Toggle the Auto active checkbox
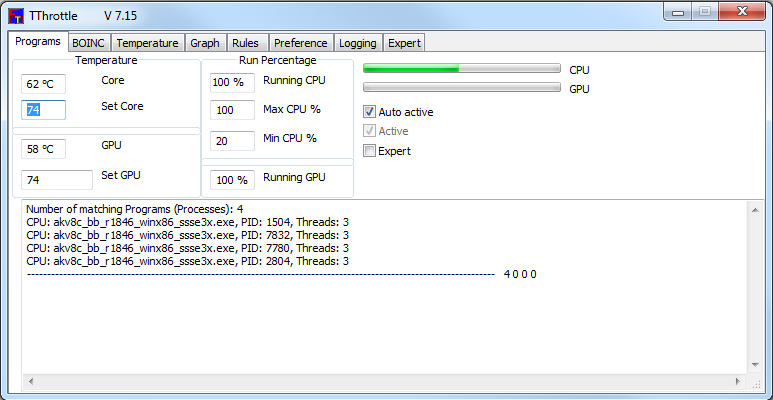 point(398,112)
